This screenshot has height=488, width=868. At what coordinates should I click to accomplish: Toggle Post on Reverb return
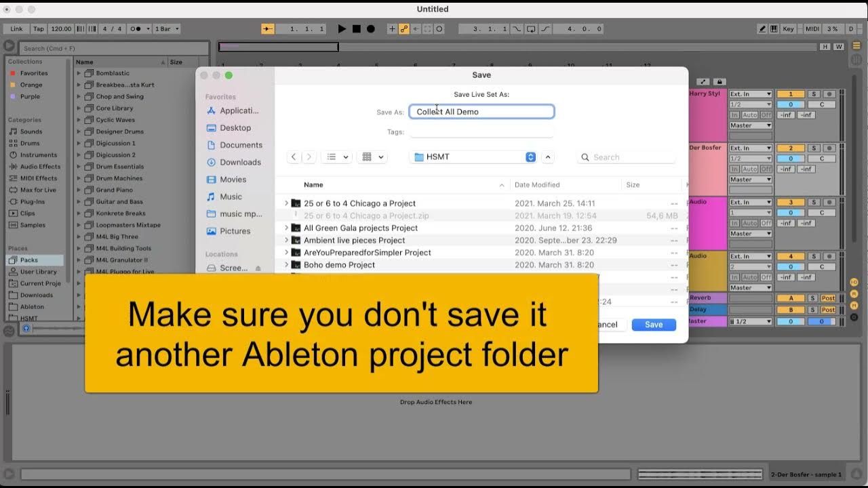click(829, 298)
